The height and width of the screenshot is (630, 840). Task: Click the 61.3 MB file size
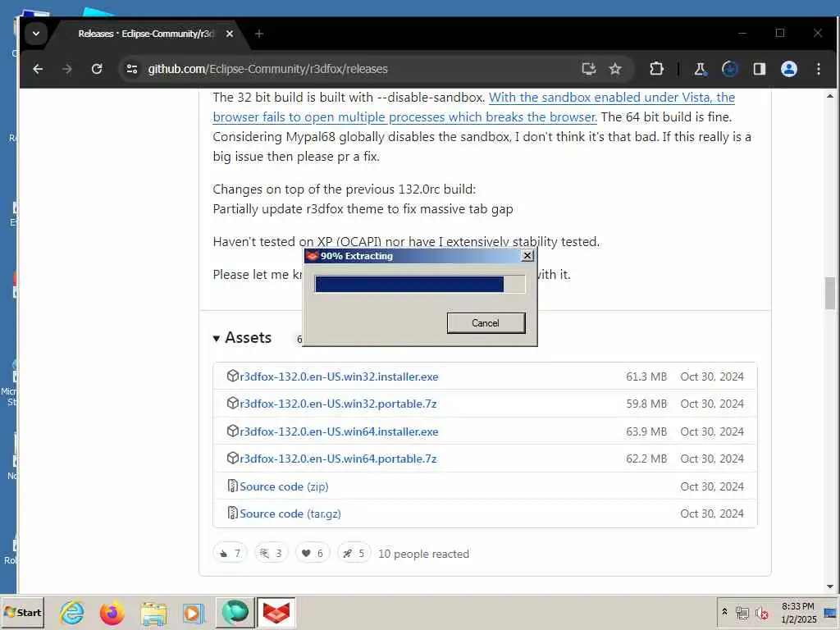[x=646, y=377]
